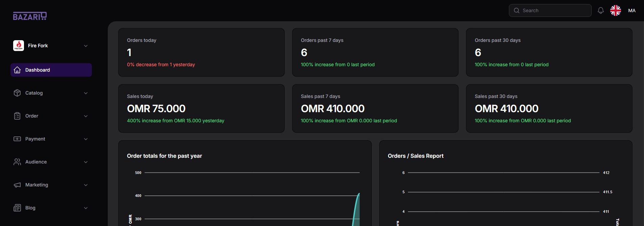The height and width of the screenshot is (226, 644).
Task: Click 'Orders / Sales Report' heading
Action: (416, 156)
